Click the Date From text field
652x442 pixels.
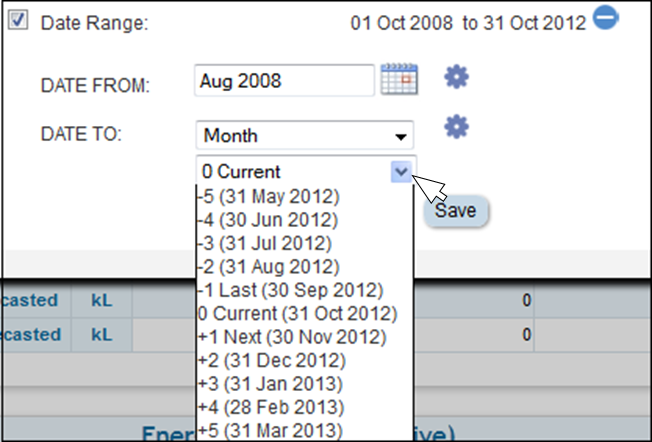285,79
